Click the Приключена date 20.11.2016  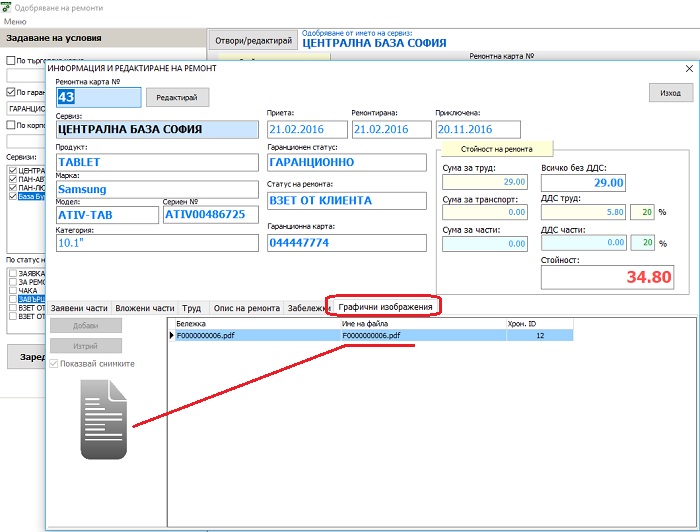click(x=478, y=129)
